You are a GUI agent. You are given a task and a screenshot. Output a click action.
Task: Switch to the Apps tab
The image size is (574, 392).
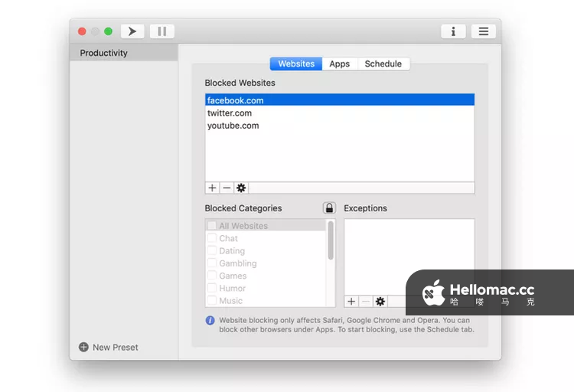click(339, 64)
